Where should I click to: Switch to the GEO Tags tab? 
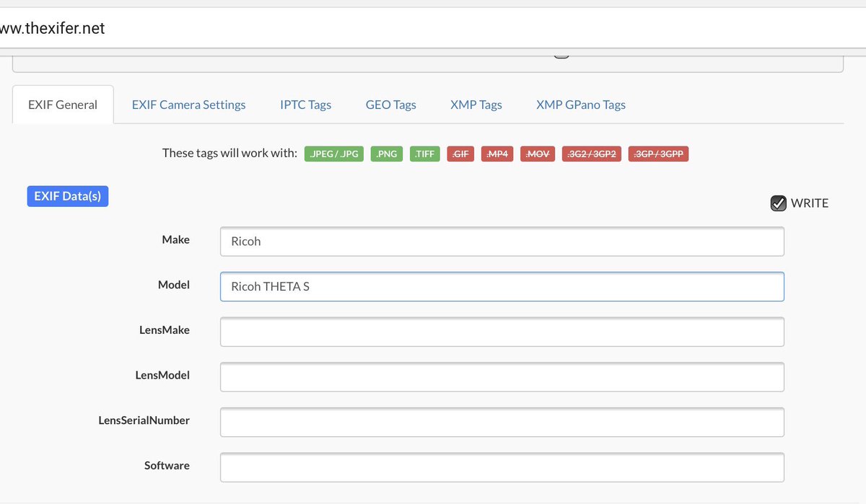click(x=390, y=105)
